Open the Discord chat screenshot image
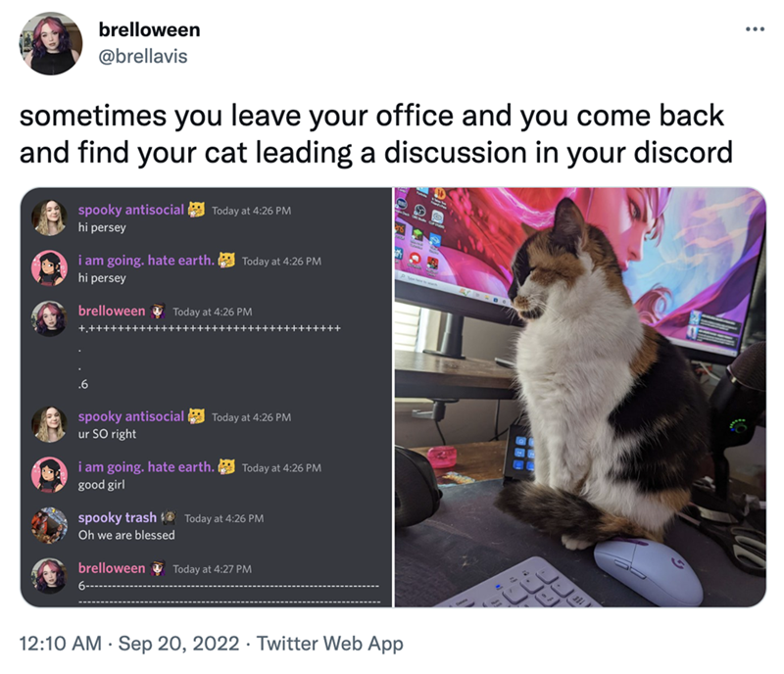The height and width of the screenshot is (674, 784). [x=206, y=398]
